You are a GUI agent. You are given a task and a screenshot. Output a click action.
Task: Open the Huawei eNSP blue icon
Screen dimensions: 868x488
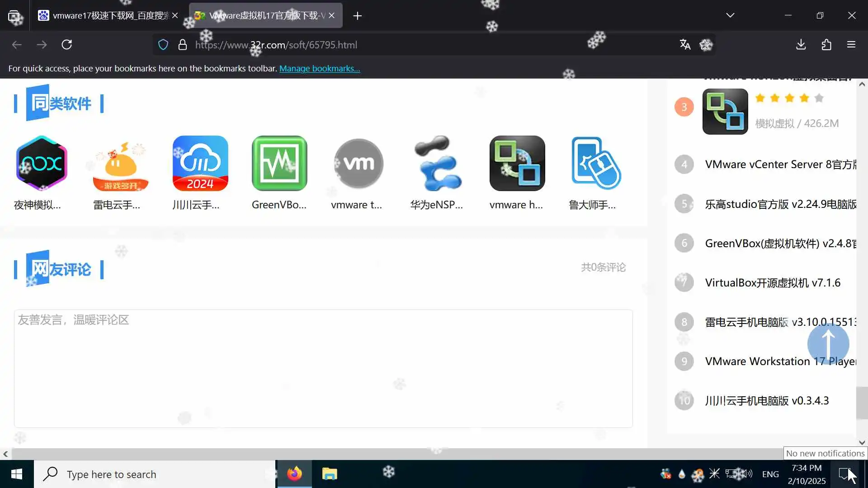pyautogui.click(x=438, y=164)
